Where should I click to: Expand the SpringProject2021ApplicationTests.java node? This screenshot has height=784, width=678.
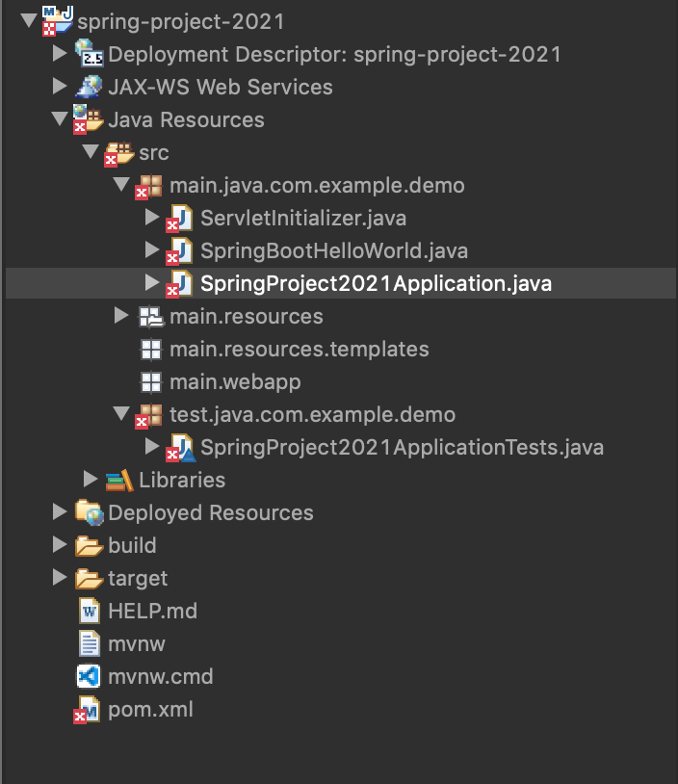click(x=151, y=446)
